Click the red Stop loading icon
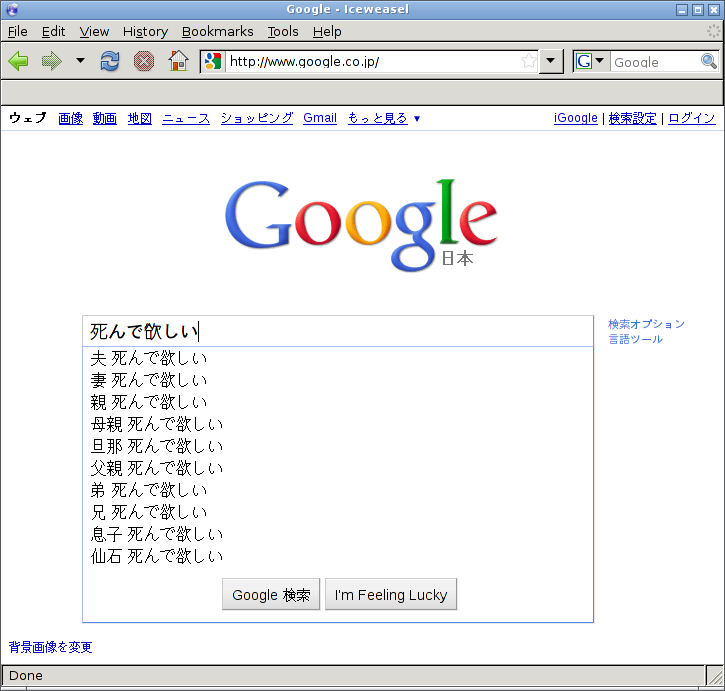725x691 pixels. [x=144, y=61]
